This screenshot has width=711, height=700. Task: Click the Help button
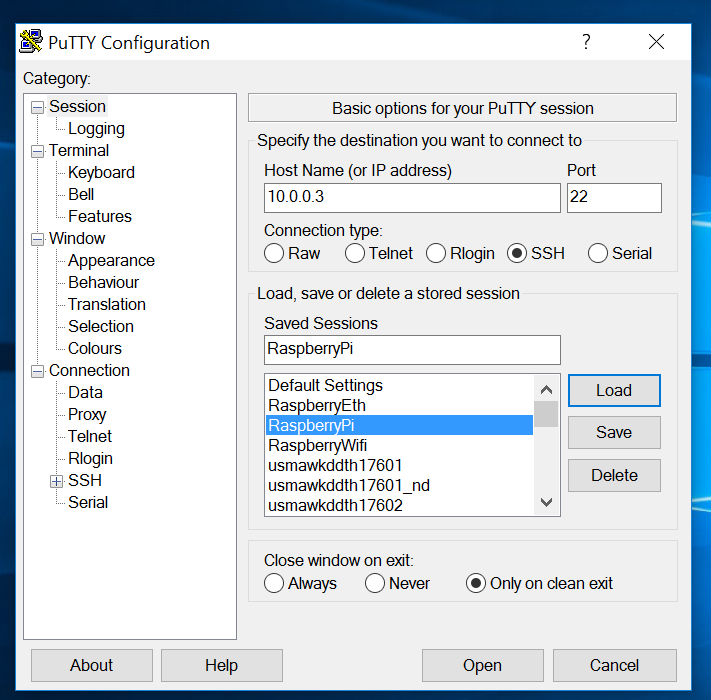click(222, 665)
